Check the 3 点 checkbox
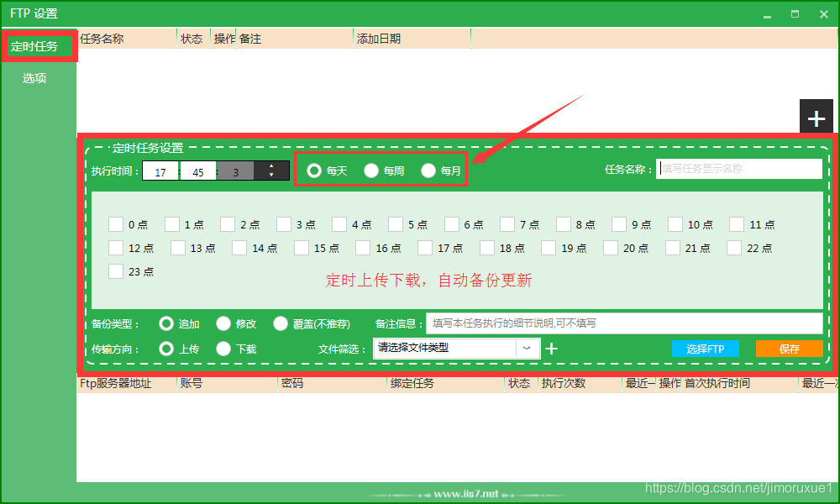 284,224
